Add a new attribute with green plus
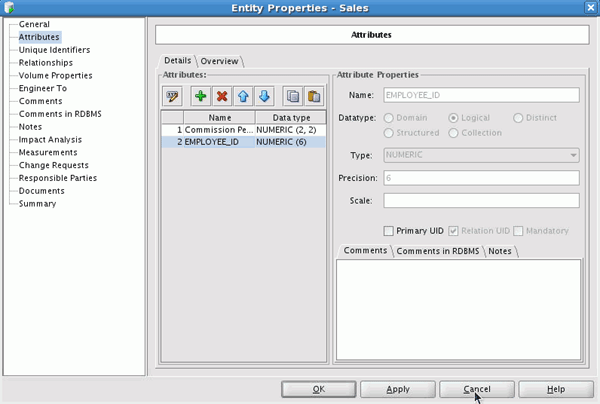 pyautogui.click(x=201, y=96)
